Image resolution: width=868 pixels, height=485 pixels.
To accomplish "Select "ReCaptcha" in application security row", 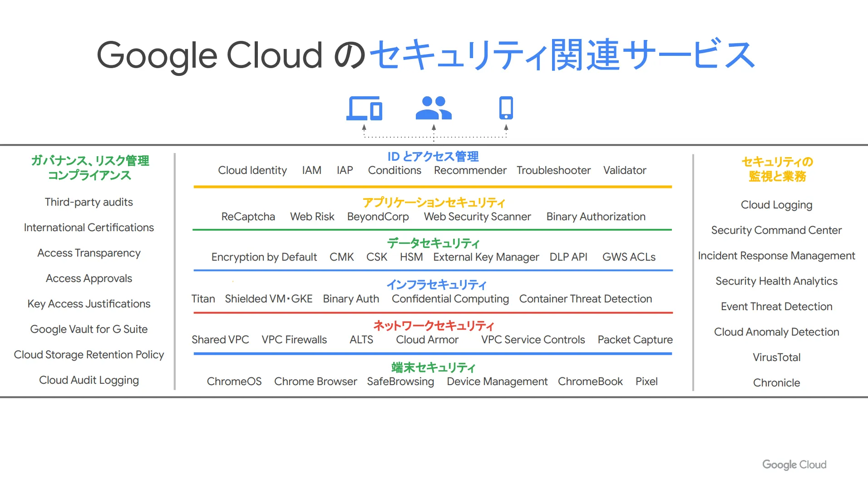I will click(x=248, y=217).
